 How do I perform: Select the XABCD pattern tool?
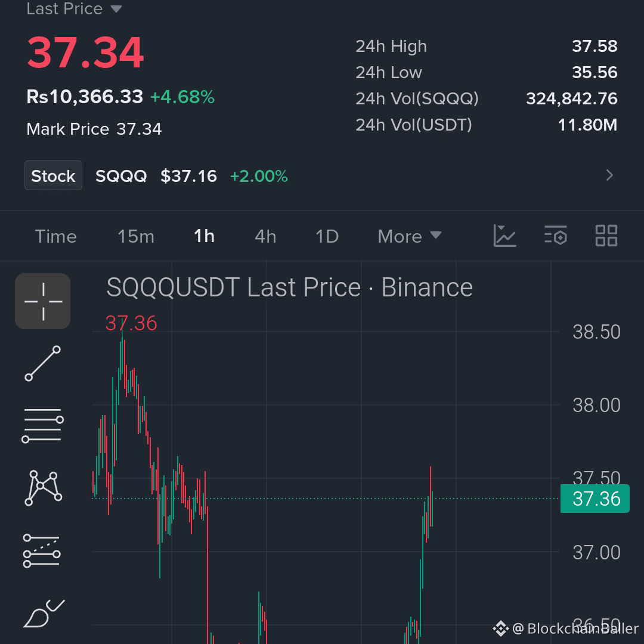43,488
